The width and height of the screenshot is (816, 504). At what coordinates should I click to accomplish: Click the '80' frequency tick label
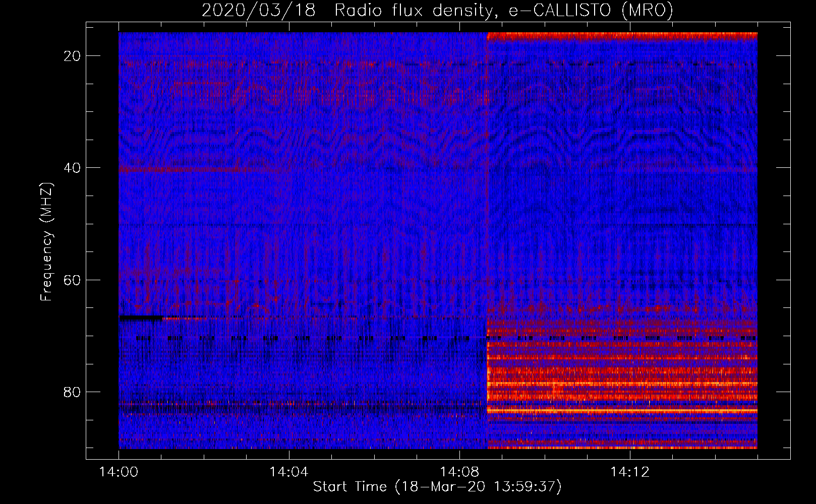click(x=73, y=392)
